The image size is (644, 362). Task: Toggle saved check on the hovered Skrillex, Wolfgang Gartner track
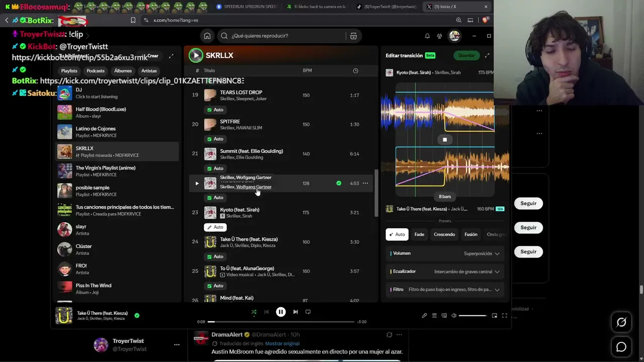[339, 183]
